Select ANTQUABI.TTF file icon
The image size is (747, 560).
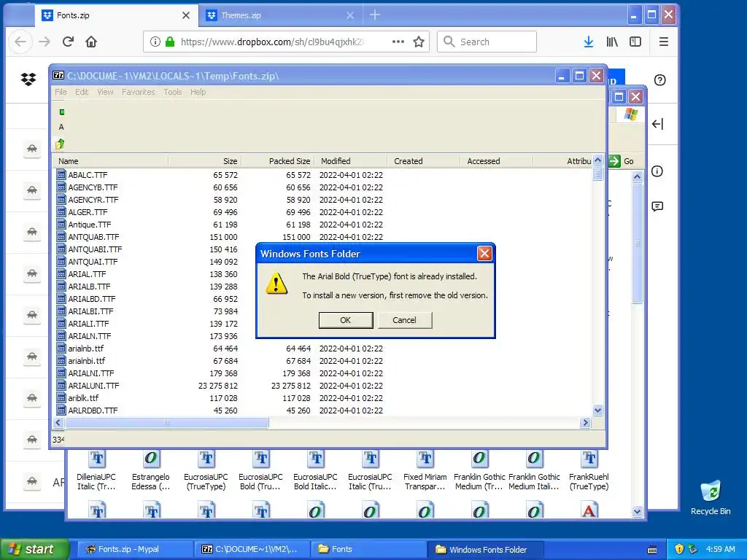[x=61, y=249]
